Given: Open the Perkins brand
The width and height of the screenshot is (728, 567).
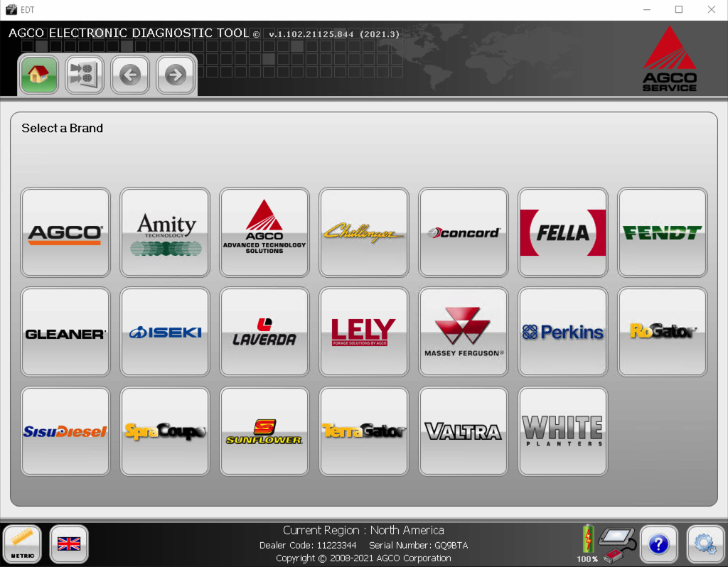Looking at the screenshot, I should coord(563,332).
